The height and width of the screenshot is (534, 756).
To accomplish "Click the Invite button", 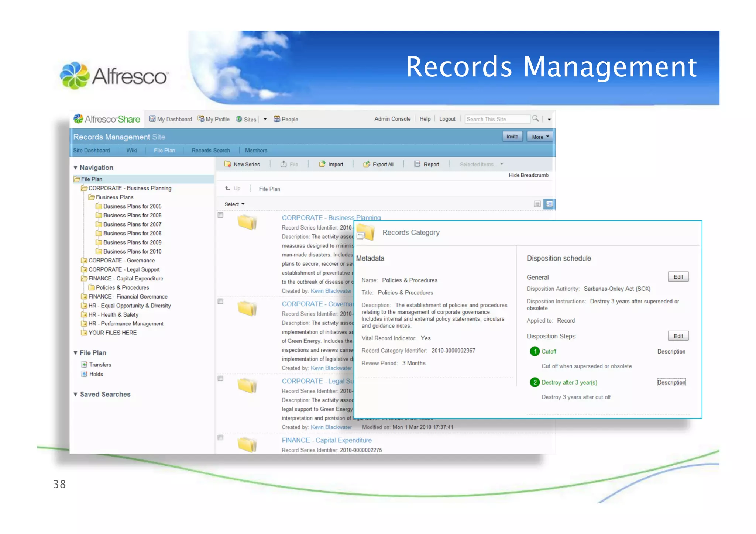I will (x=512, y=137).
